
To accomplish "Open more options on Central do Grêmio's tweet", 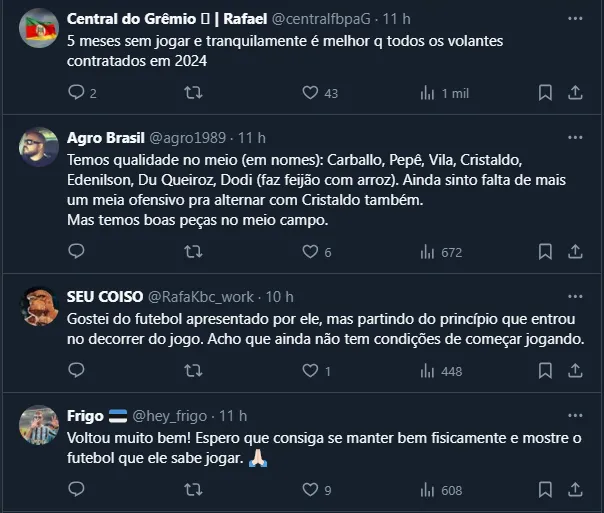I will [575, 19].
